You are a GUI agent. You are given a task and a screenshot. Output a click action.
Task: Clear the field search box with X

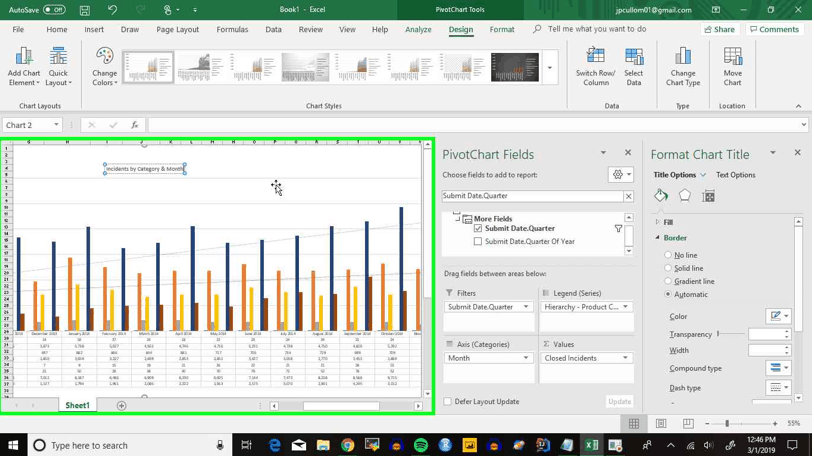[x=628, y=196]
